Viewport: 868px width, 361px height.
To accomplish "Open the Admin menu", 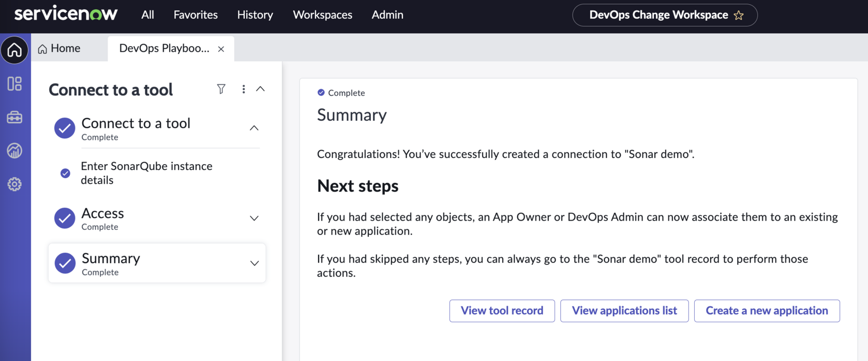I will [x=387, y=15].
